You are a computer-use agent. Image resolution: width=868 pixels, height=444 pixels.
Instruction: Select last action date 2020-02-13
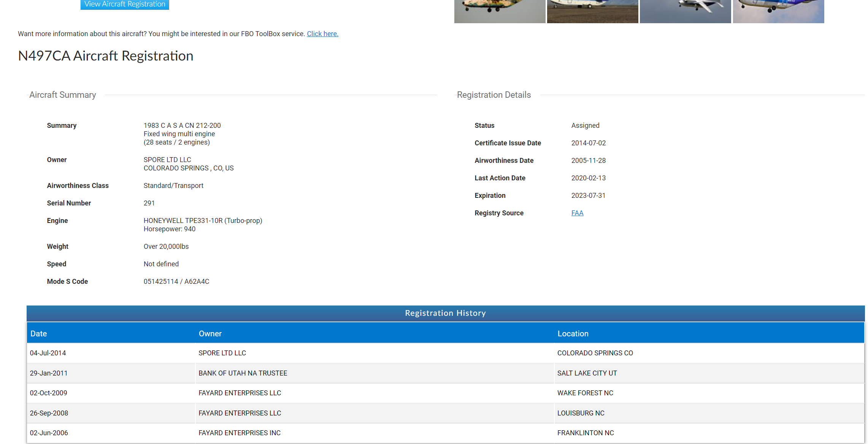tap(589, 178)
